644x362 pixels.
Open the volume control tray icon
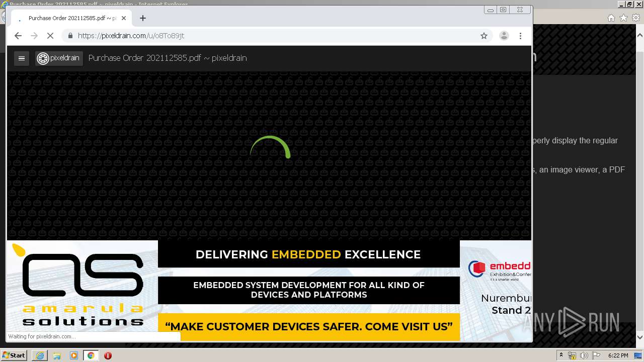(x=584, y=355)
